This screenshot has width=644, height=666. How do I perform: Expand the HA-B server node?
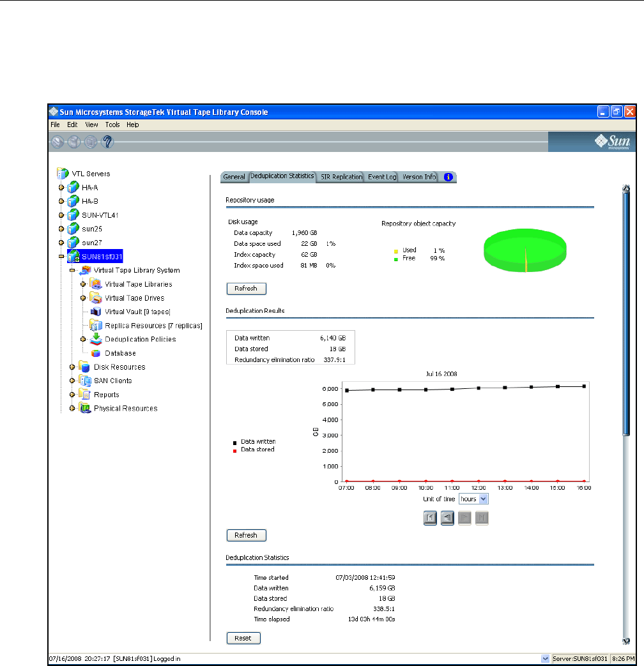tap(61, 201)
